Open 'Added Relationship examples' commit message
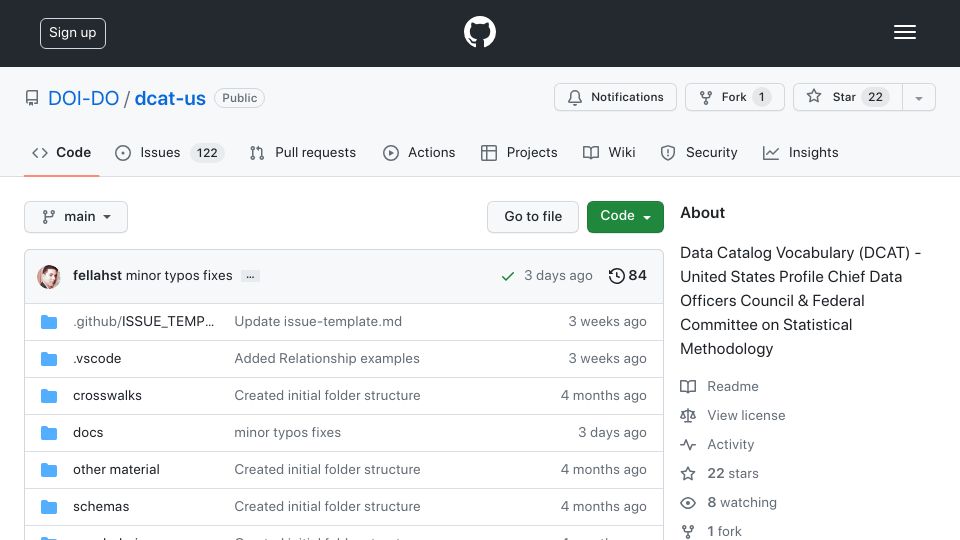This screenshot has height=540, width=960. 327,359
